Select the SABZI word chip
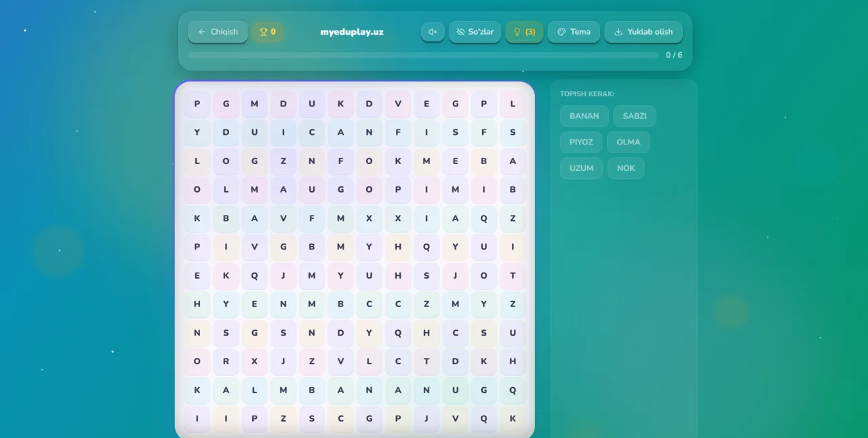The height and width of the screenshot is (438, 868). pyautogui.click(x=635, y=116)
